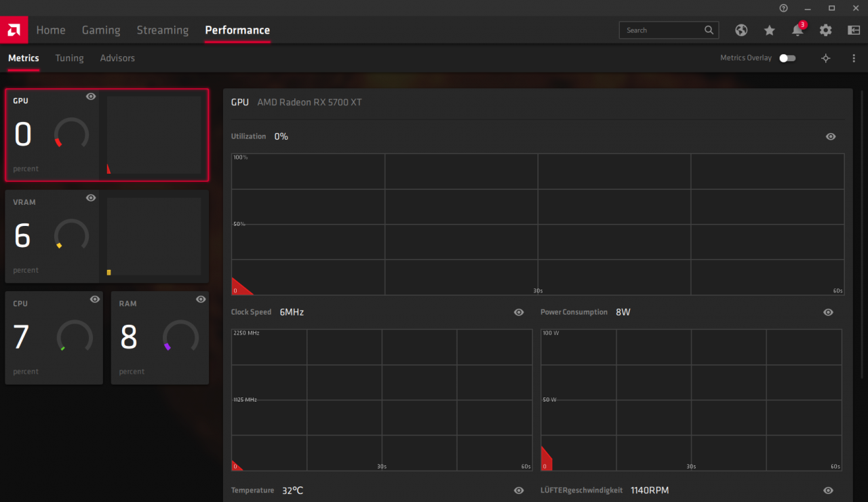This screenshot has height=502, width=868.
Task: Open the web browser globe icon
Action: pyautogui.click(x=741, y=30)
